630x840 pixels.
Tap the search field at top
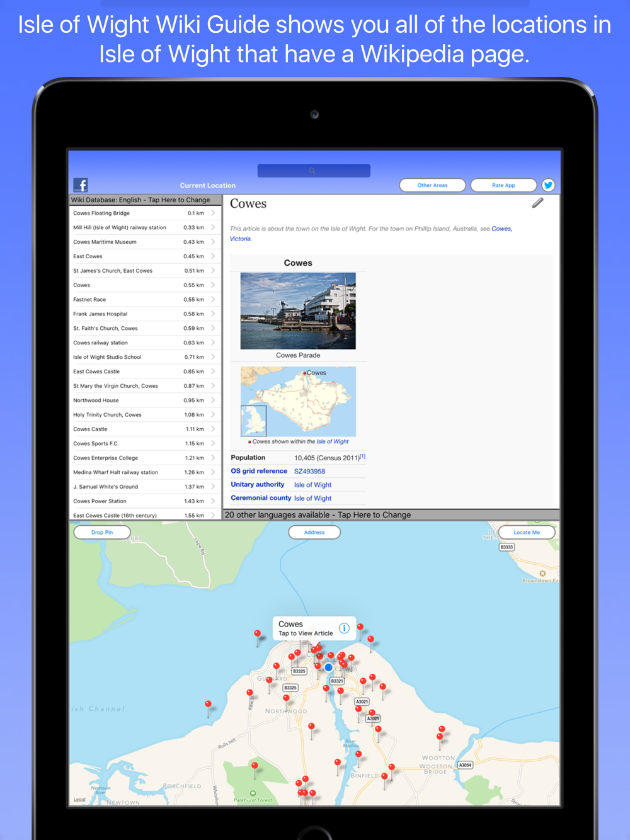pyautogui.click(x=314, y=171)
